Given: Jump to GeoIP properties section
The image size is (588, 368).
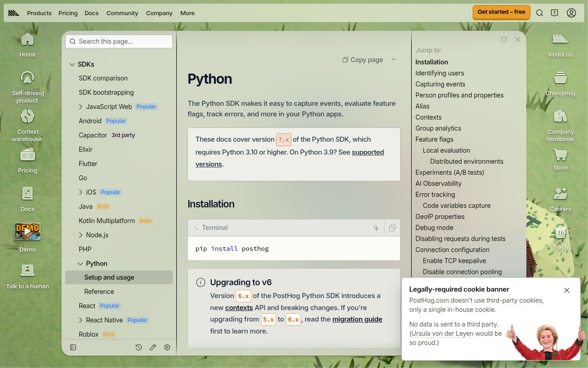Looking at the screenshot, I should click(x=440, y=217).
